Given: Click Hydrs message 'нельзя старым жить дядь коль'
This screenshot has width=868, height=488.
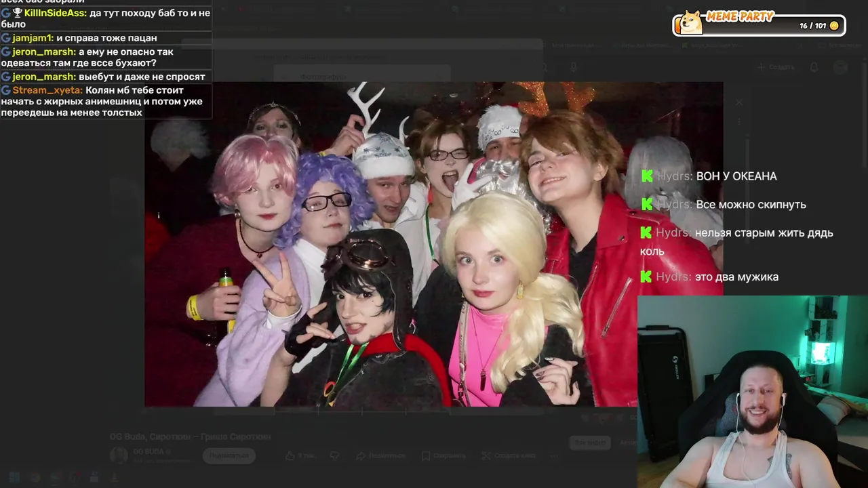Looking at the screenshot, I should [736, 242].
